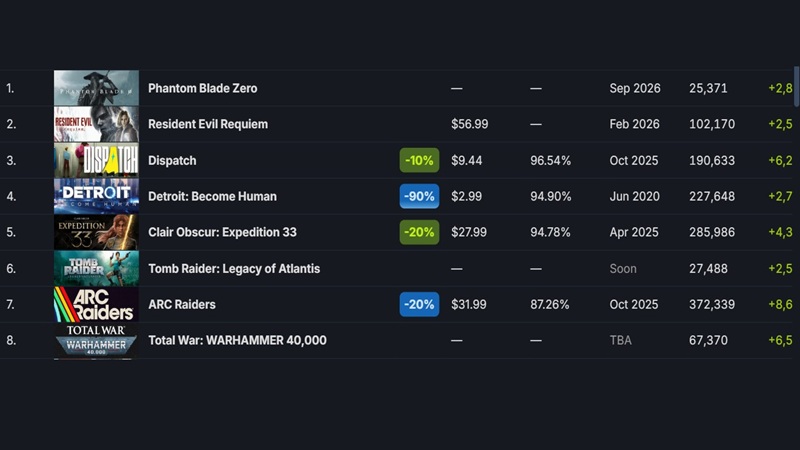
Task: Click the 372,339 follower count for ARC Raiders
Action: pos(712,304)
